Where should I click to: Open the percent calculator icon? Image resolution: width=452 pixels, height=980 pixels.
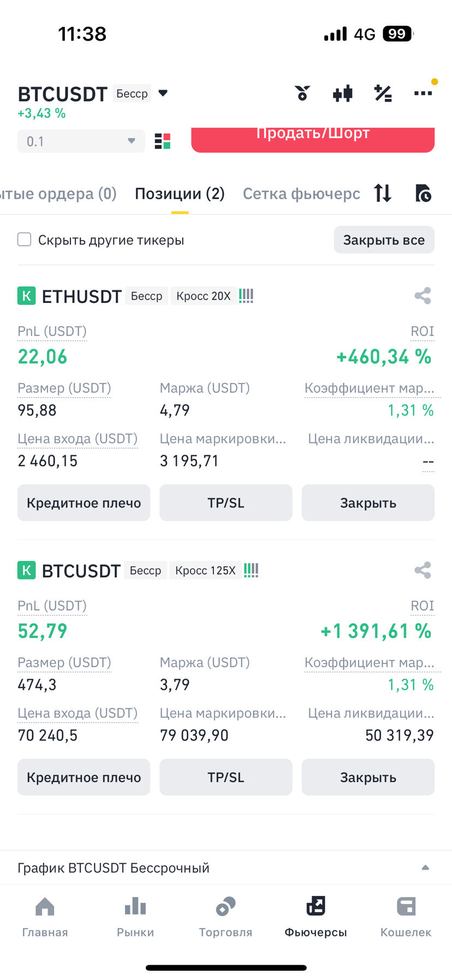tap(383, 94)
